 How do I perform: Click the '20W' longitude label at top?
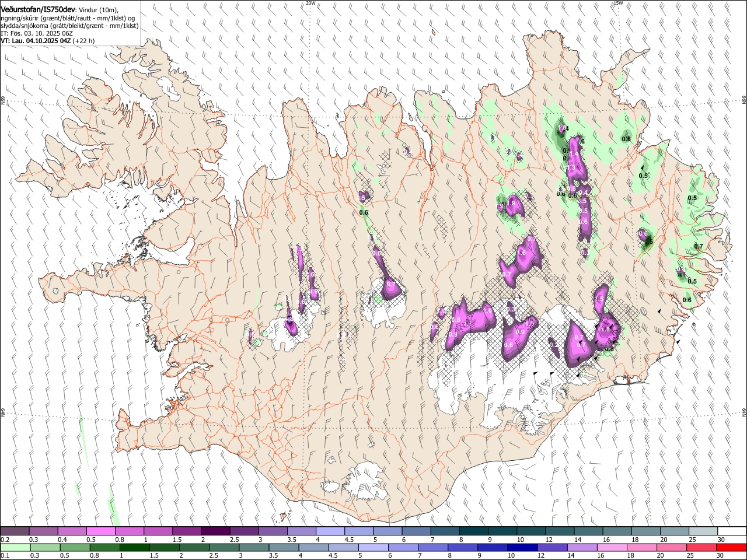(x=310, y=3)
